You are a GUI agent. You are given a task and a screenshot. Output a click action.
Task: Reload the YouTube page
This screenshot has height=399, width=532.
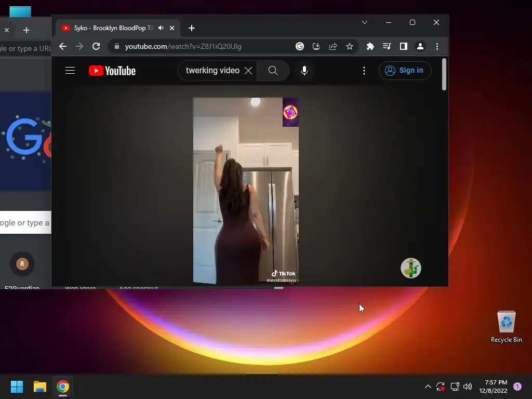click(96, 46)
